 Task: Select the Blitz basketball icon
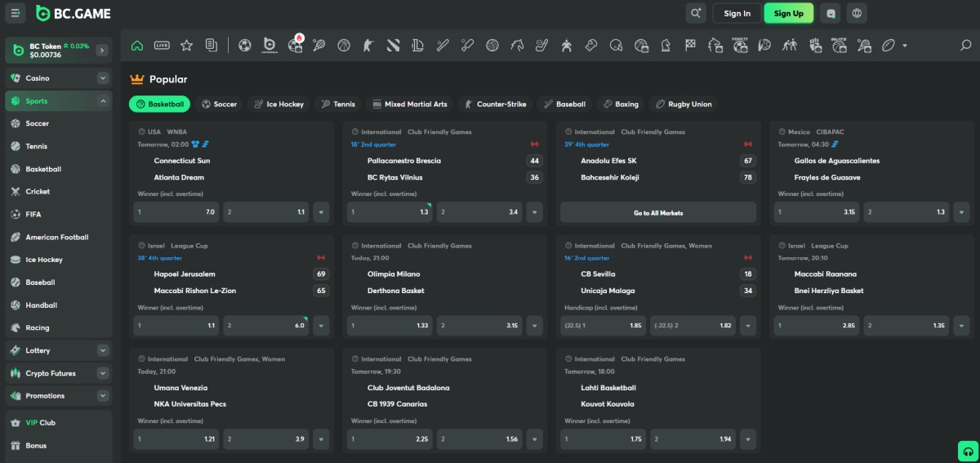[x=839, y=45]
